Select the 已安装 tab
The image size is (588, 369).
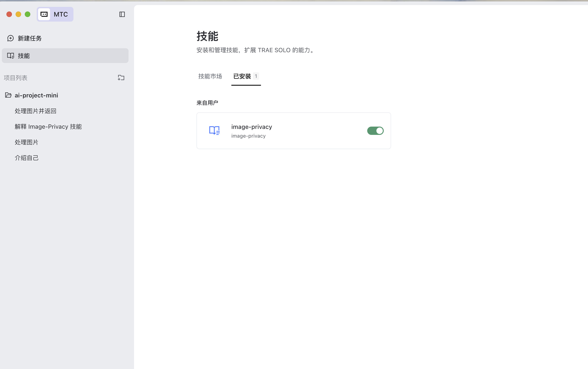tap(242, 76)
